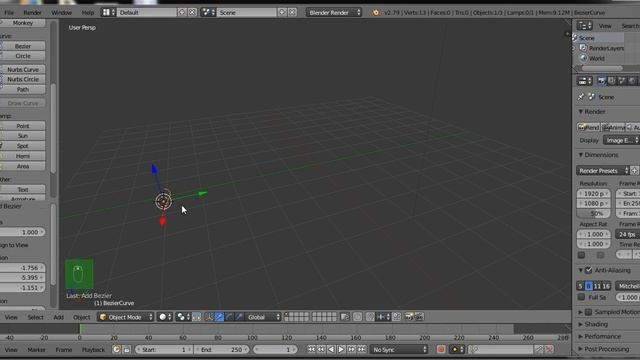Viewport: 640px width, 360px height.
Task: Click the scene browse icon before Scene field
Action: tap(209, 13)
